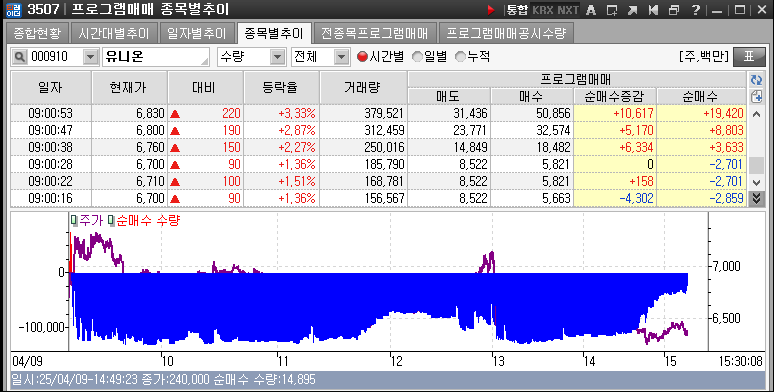Screen dimensions: 774x392
Task: Toggle the 주가 chart legend marker
Action: click(x=74, y=221)
